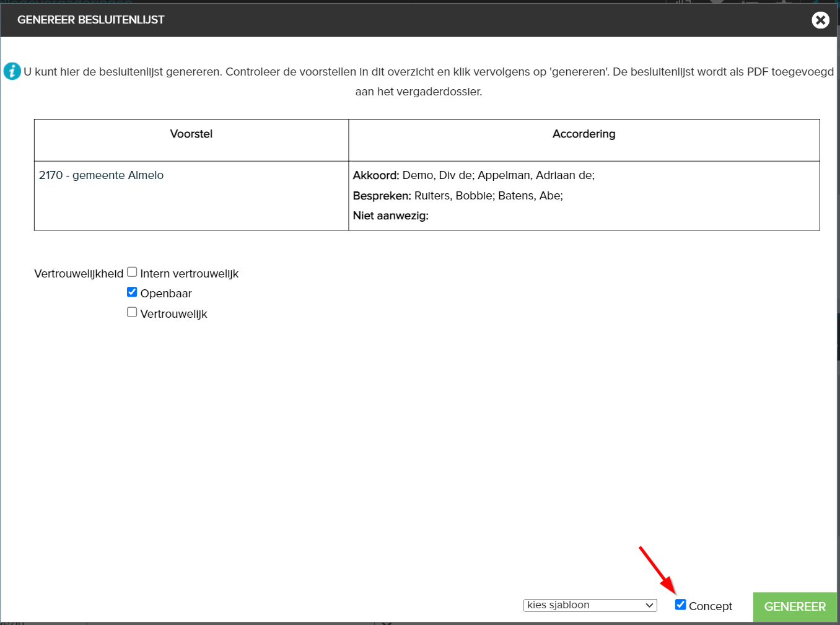
Task: Click the Voorstel column header
Action: tap(191, 134)
